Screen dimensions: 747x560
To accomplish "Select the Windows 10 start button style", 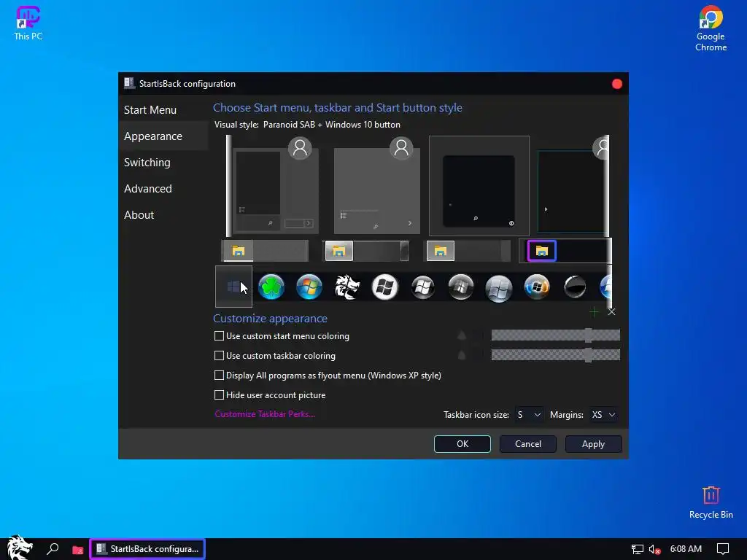I will point(233,287).
